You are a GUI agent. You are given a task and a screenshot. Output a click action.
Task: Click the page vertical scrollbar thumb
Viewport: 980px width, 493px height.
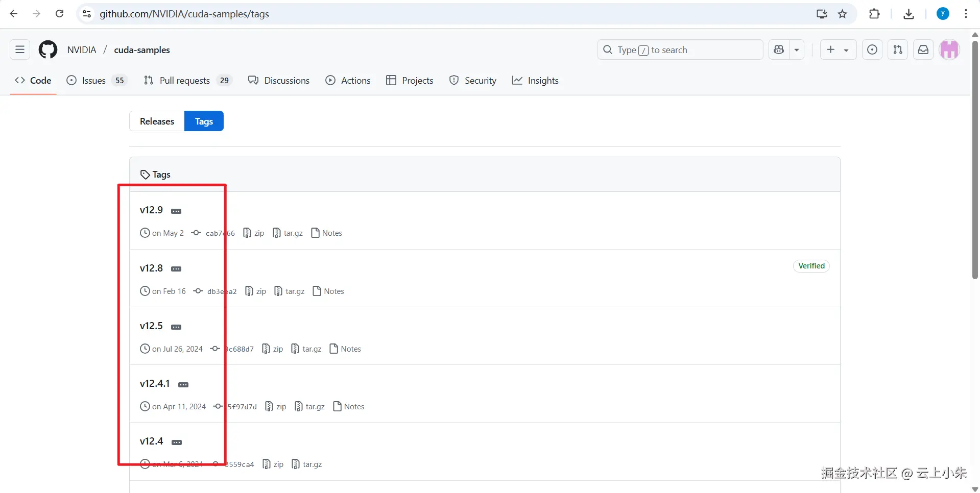point(975,159)
